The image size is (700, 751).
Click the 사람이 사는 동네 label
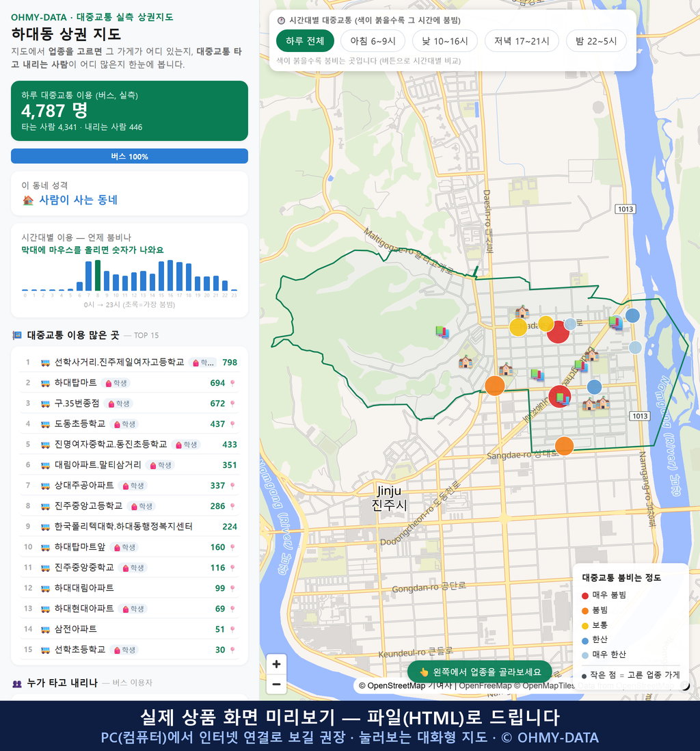click(78, 200)
